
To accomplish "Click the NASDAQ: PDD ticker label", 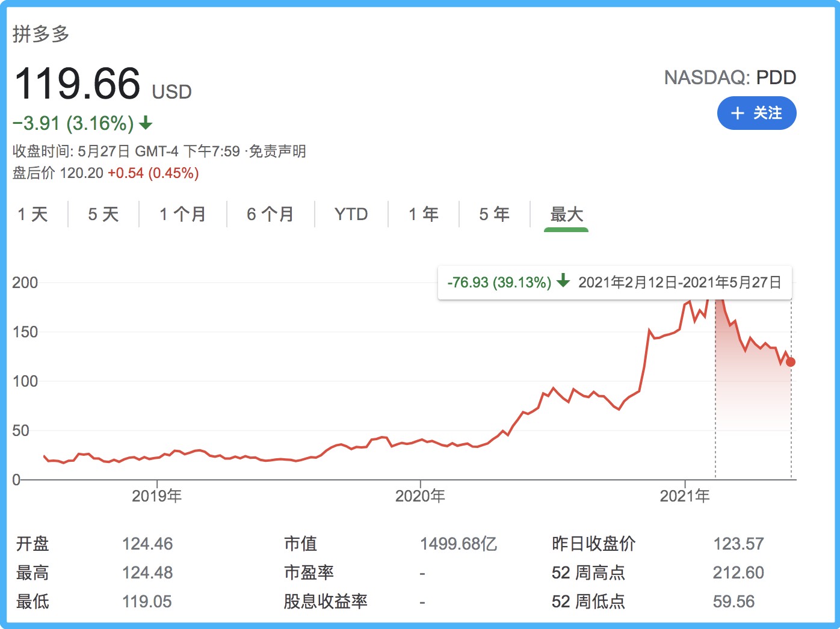I will pyautogui.click(x=730, y=78).
